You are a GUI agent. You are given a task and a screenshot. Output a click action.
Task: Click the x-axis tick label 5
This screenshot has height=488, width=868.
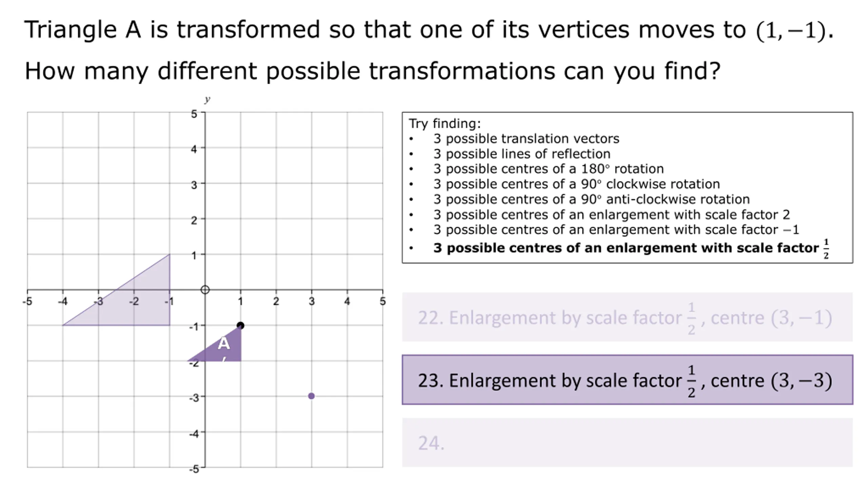(382, 301)
